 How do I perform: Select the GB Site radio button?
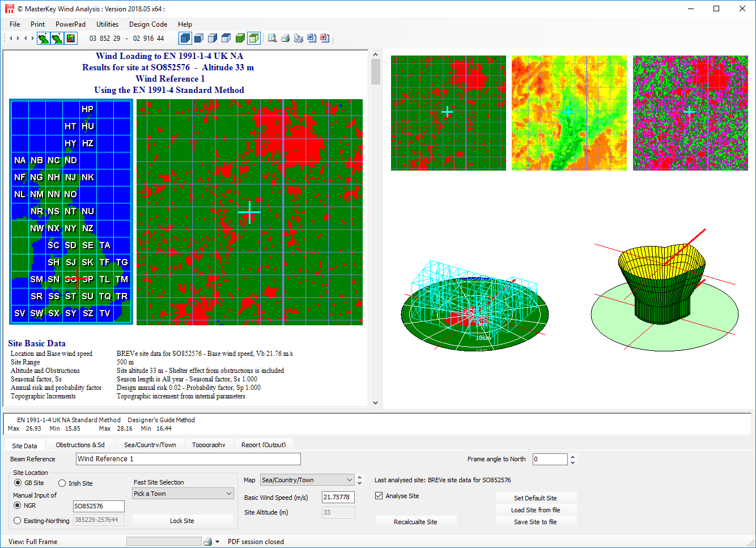(x=18, y=483)
